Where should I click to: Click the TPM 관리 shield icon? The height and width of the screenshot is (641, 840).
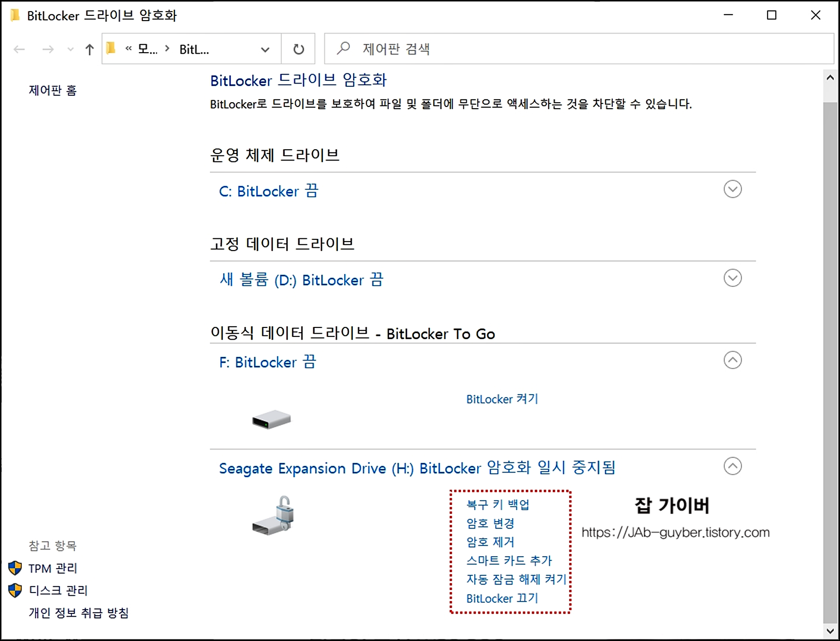click(15, 568)
